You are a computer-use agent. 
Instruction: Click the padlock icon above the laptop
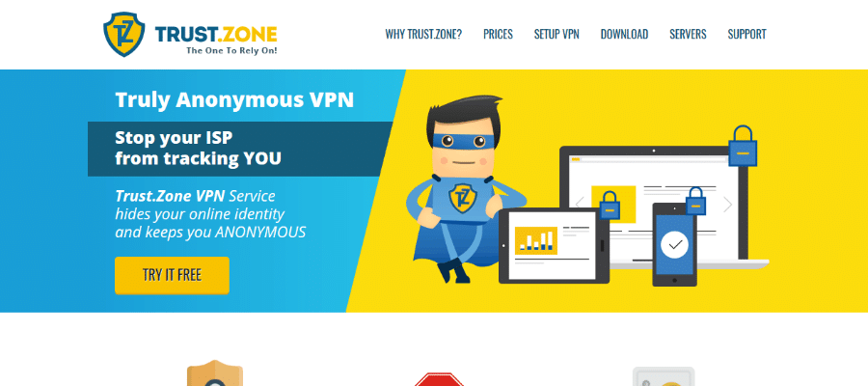743,147
